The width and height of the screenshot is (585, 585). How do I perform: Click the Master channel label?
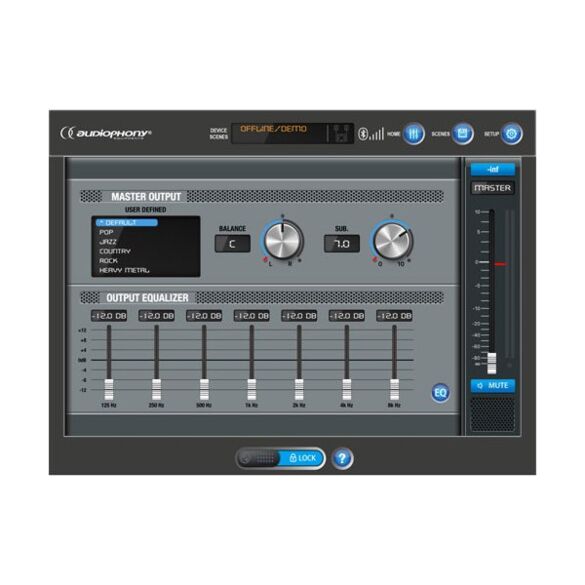[492, 188]
